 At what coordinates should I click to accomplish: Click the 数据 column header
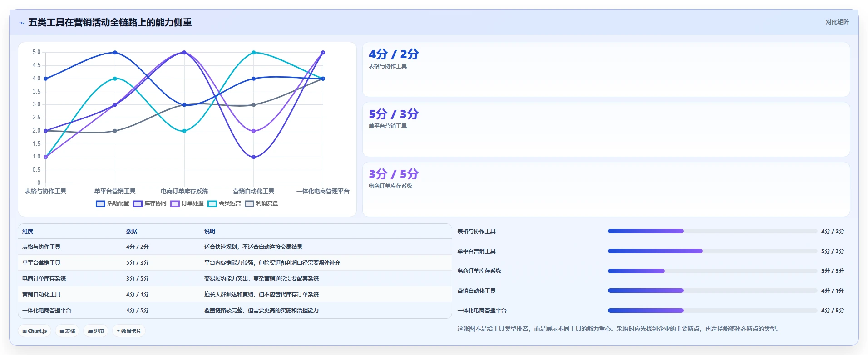pos(132,231)
